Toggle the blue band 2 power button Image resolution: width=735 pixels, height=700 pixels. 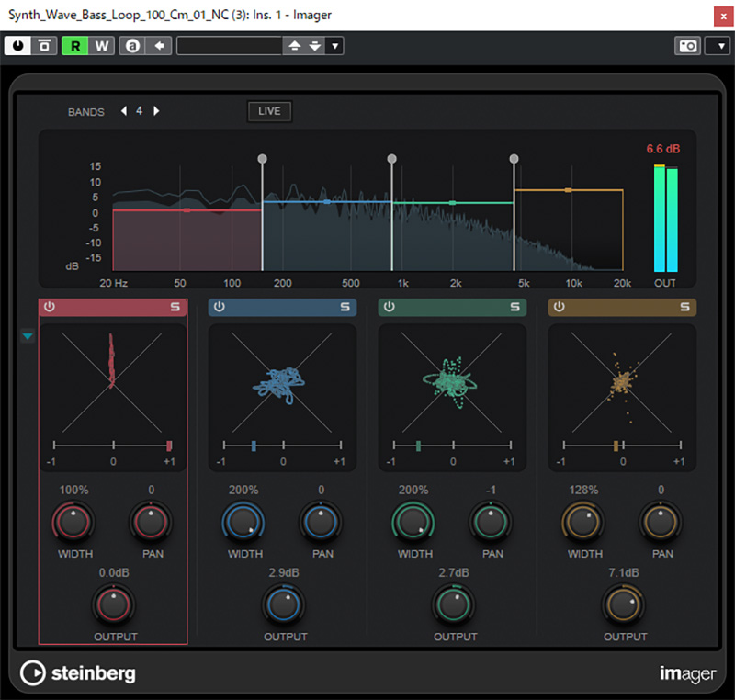pos(220,307)
